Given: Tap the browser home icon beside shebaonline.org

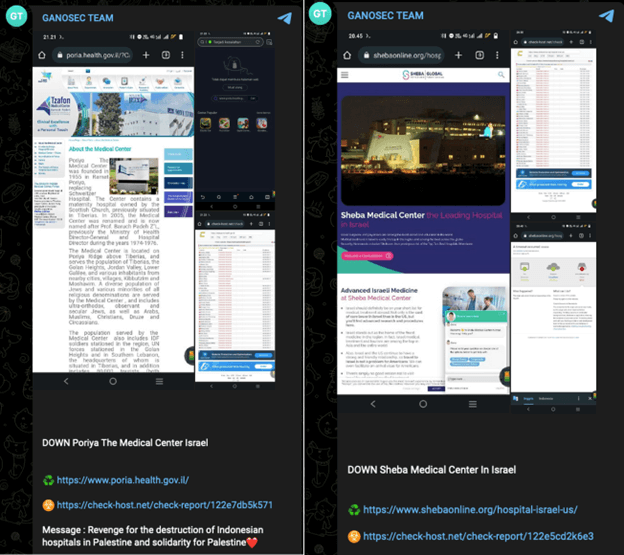Looking at the screenshot, I should tap(348, 55).
